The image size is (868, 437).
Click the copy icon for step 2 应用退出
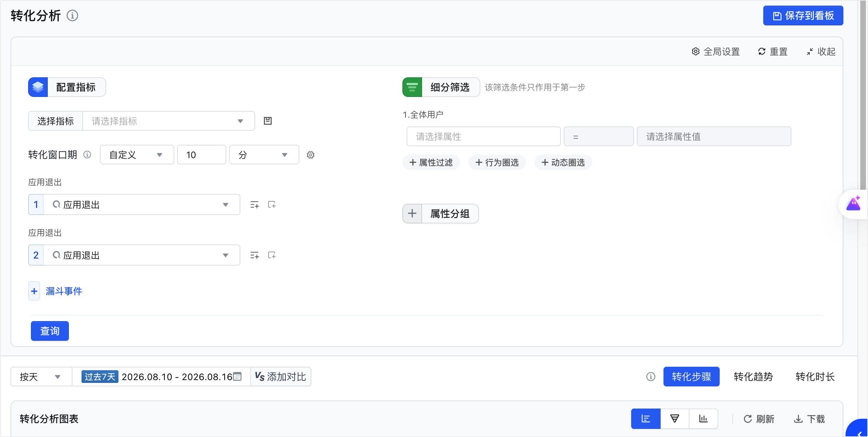coord(272,255)
